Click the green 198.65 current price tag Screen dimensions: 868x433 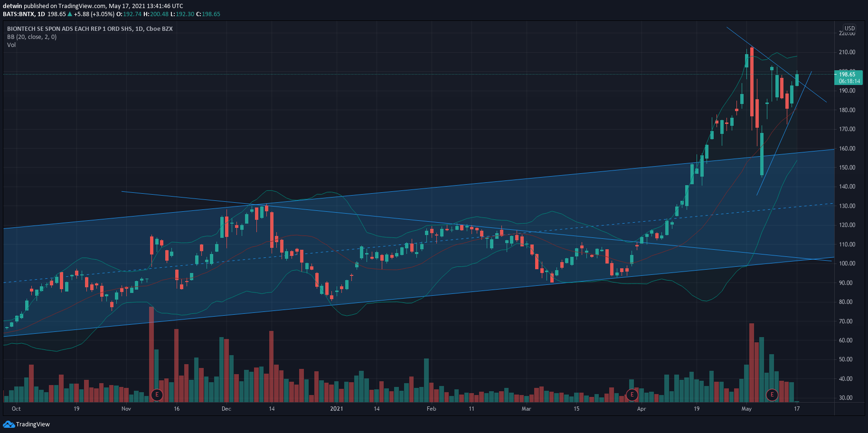tap(847, 74)
